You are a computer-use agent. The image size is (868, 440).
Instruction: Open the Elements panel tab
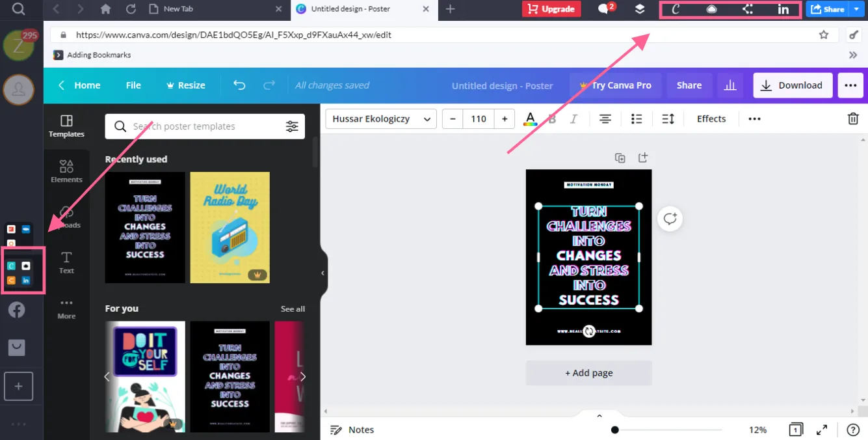66,172
